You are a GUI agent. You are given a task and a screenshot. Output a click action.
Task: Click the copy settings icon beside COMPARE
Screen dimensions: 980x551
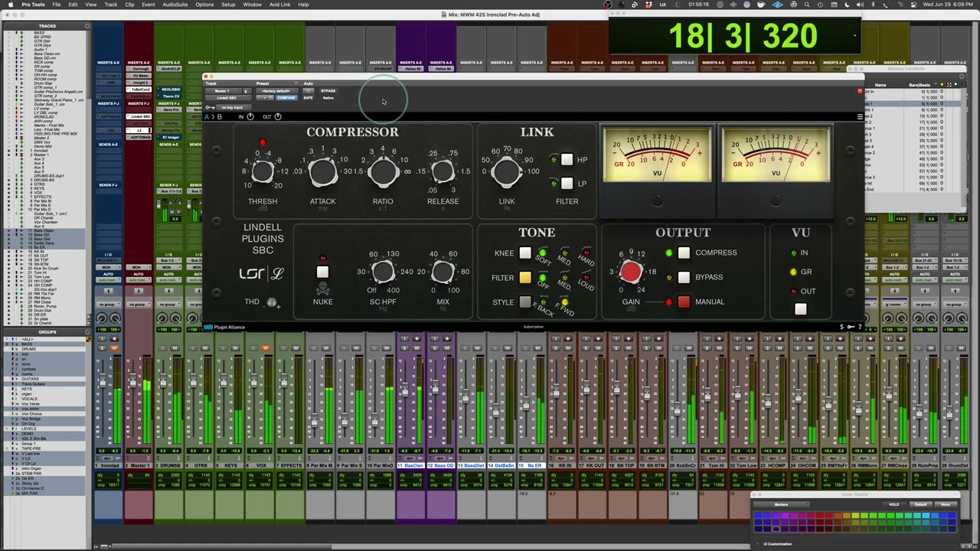click(x=271, y=98)
